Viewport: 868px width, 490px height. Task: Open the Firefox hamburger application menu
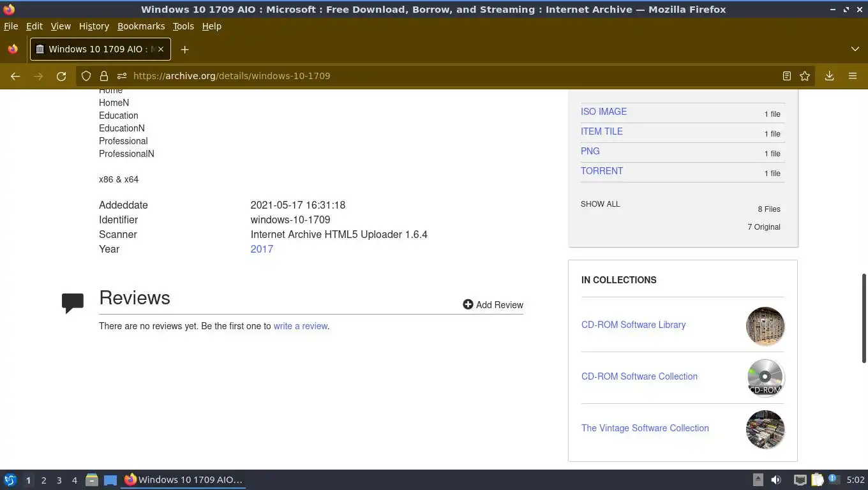coord(853,76)
